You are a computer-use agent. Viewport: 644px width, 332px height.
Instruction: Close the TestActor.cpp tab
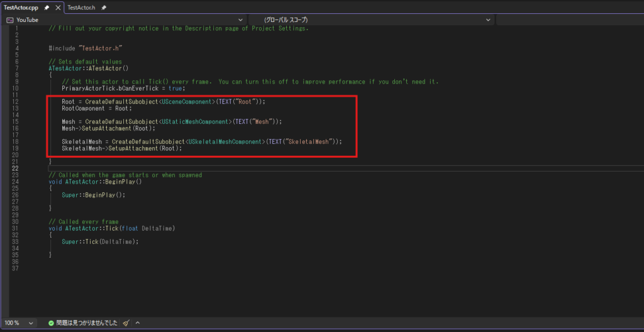(x=57, y=8)
